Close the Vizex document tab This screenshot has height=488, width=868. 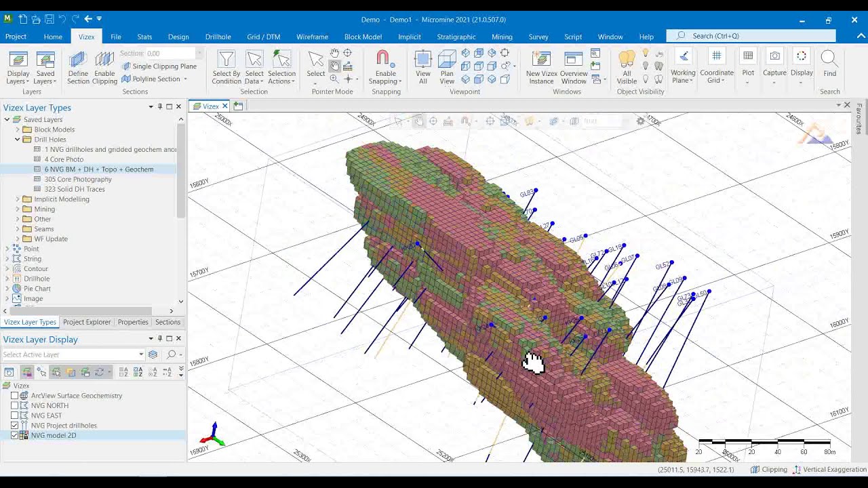225,106
